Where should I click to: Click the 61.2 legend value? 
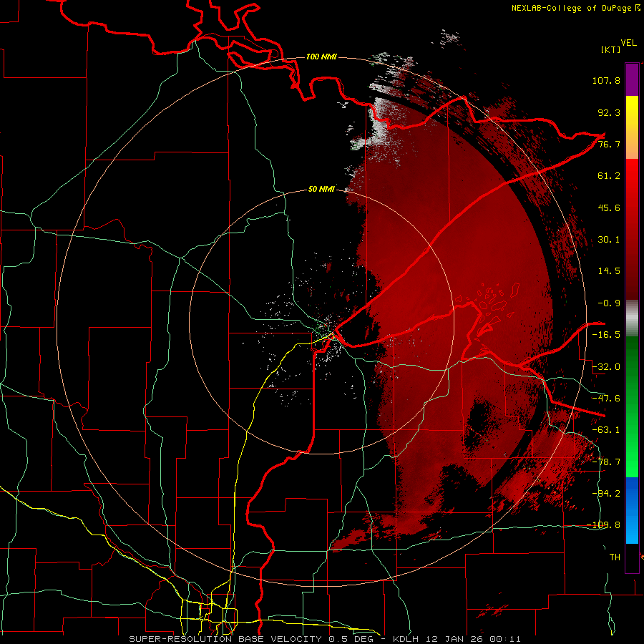[609, 176]
